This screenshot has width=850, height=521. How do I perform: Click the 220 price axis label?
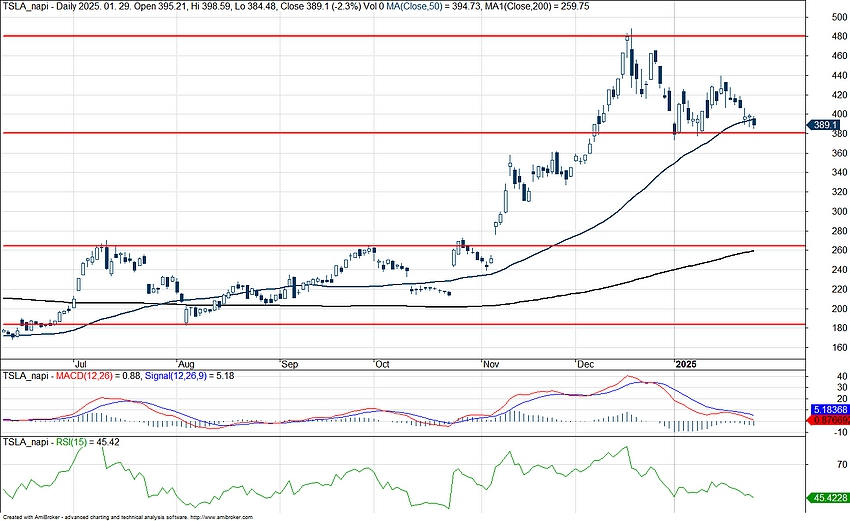(839, 289)
